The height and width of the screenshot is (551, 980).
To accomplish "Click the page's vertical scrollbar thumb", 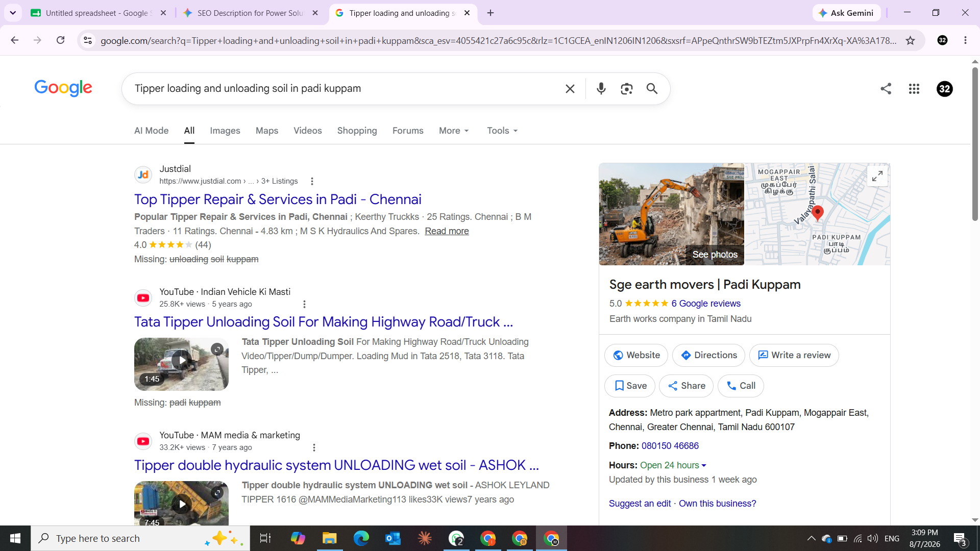I will pos(975,144).
